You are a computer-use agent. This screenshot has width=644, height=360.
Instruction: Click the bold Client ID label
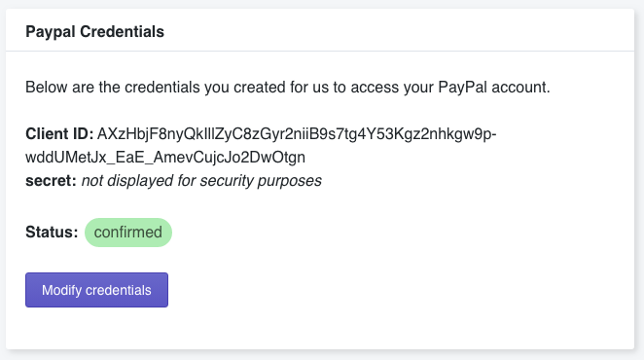59,134
